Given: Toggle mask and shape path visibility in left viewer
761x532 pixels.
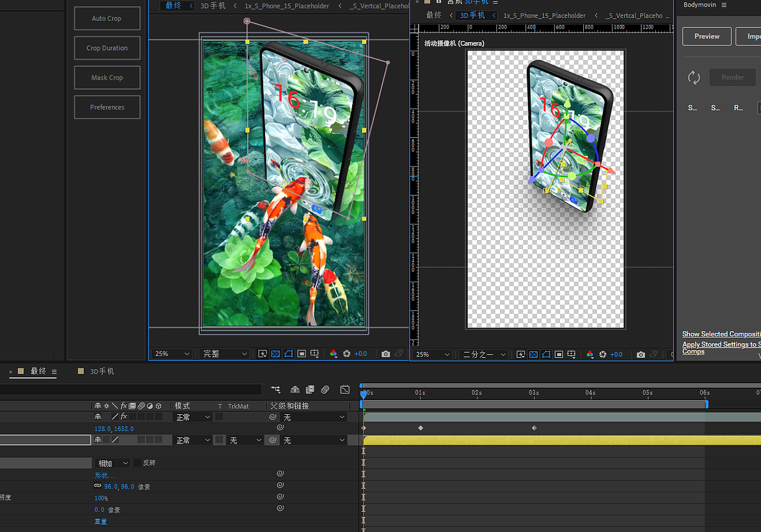Looking at the screenshot, I should [x=288, y=354].
